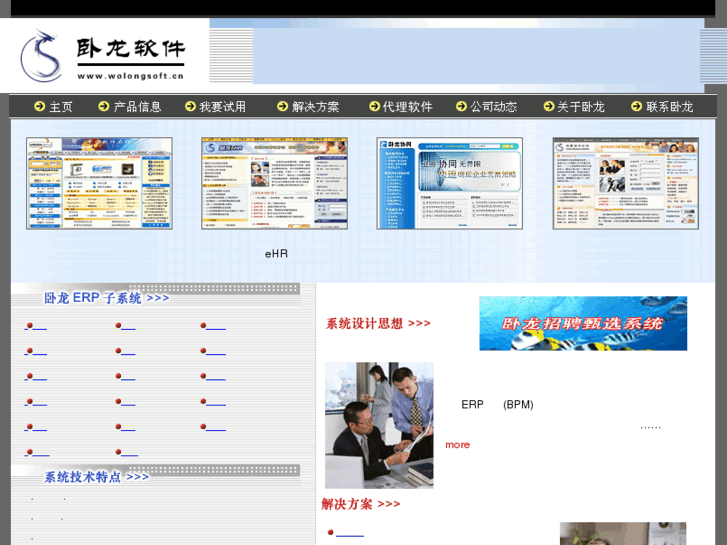Click the yellow arrow icon beside 产品信息
Image resolution: width=727 pixels, height=545 pixels.
pos(103,106)
